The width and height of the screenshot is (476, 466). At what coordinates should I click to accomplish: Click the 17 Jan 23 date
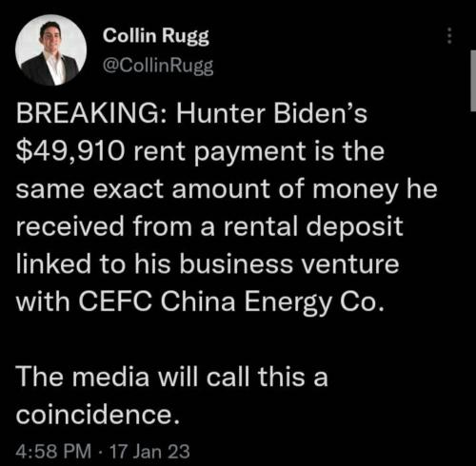coord(149,451)
